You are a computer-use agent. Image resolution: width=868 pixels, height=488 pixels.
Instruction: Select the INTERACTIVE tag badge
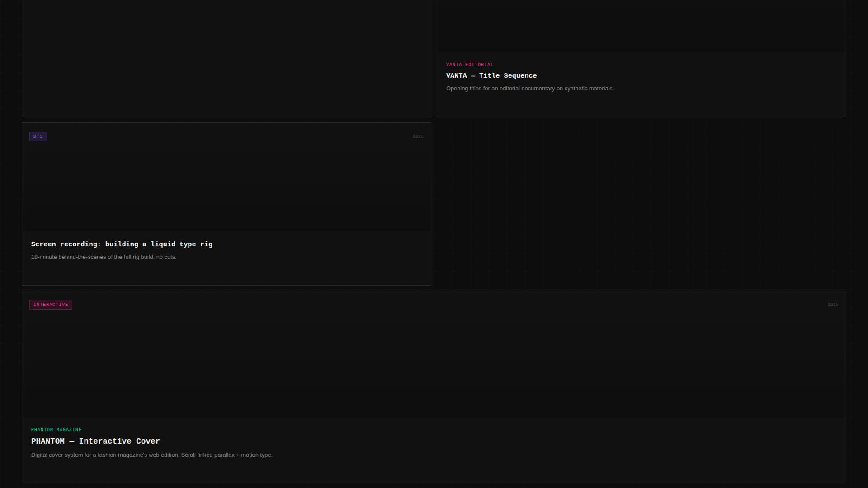pyautogui.click(x=51, y=305)
